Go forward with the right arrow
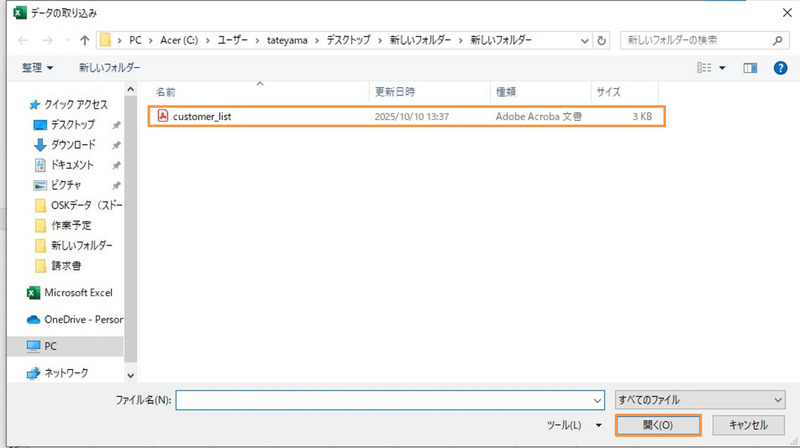800x448 pixels. pyautogui.click(x=47, y=40)
